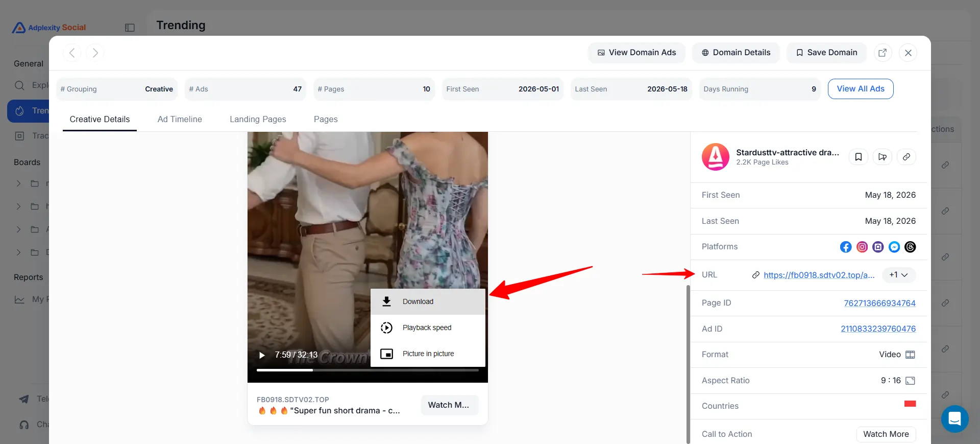Toggle the sidebar collapse icon
This screenshot has height=444, width=980.
point(130,28)
